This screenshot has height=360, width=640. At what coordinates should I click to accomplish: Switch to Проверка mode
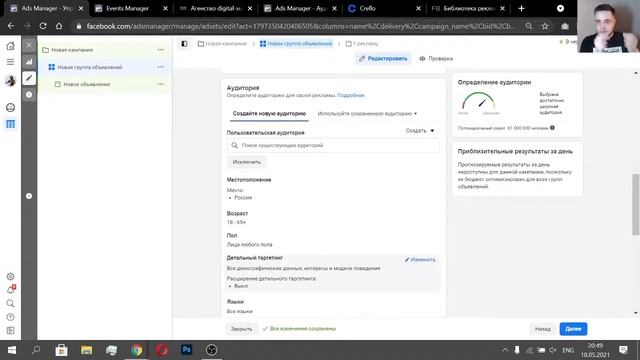(436, 59)
